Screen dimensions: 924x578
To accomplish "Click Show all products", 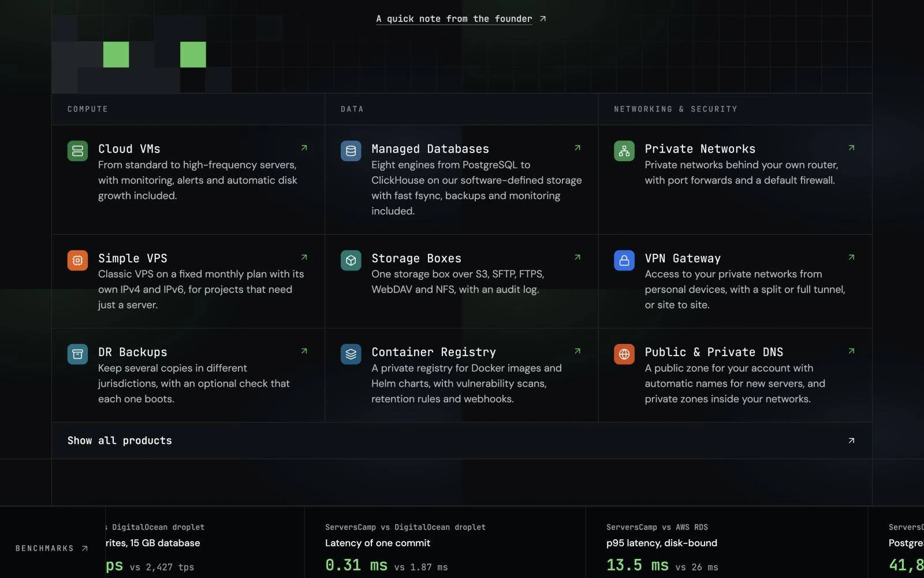I will point(462,440).
